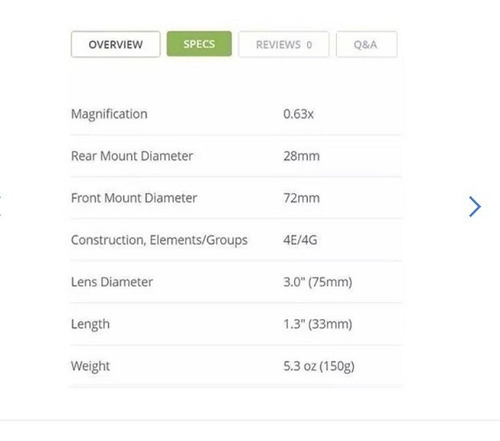The image size is (500, 441).
Task: Click the previous arrow at left edge
Action: tap(1, 207)
